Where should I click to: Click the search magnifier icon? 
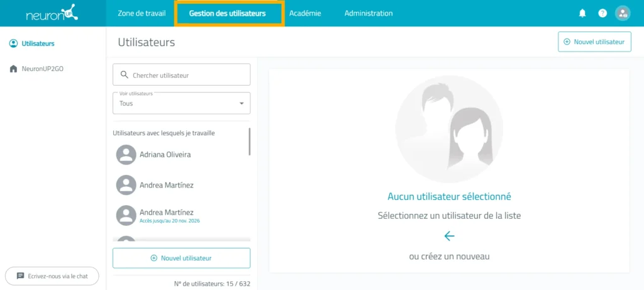(124, 75)
